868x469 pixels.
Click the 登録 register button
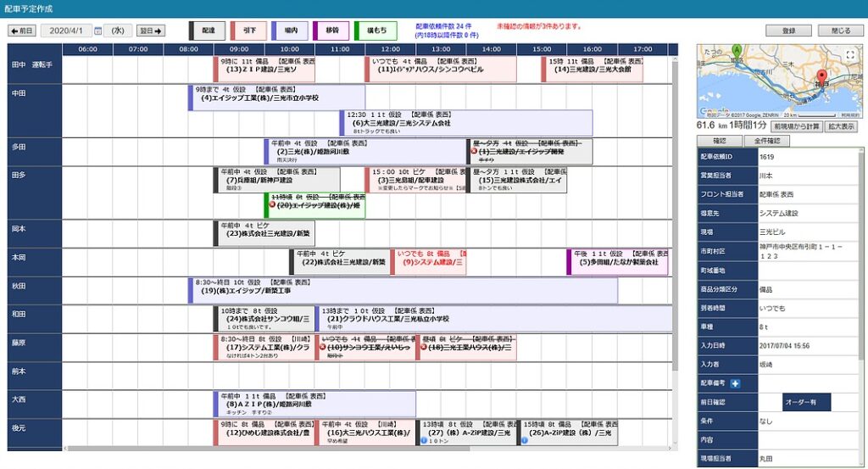[788, 31]
